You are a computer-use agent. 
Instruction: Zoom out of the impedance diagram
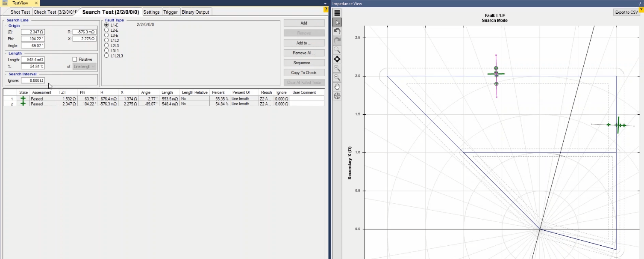click(337, 77)
